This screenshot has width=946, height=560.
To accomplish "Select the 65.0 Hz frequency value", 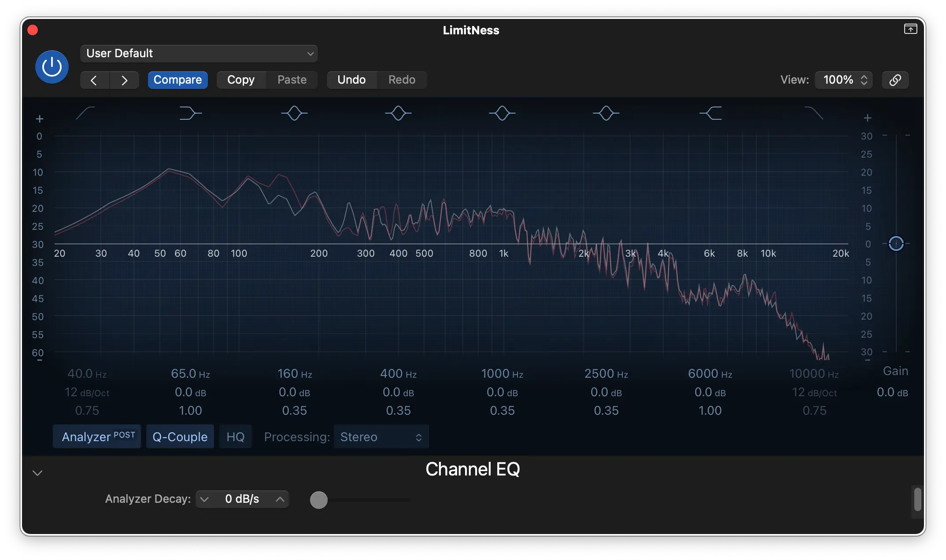I will coord(190,374).
